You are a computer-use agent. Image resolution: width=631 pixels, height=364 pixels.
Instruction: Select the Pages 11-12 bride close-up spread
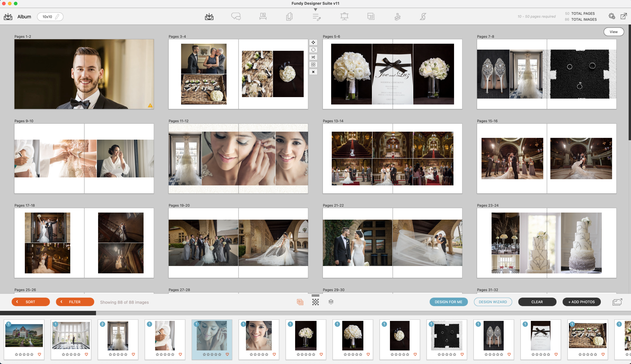point(238,159)
